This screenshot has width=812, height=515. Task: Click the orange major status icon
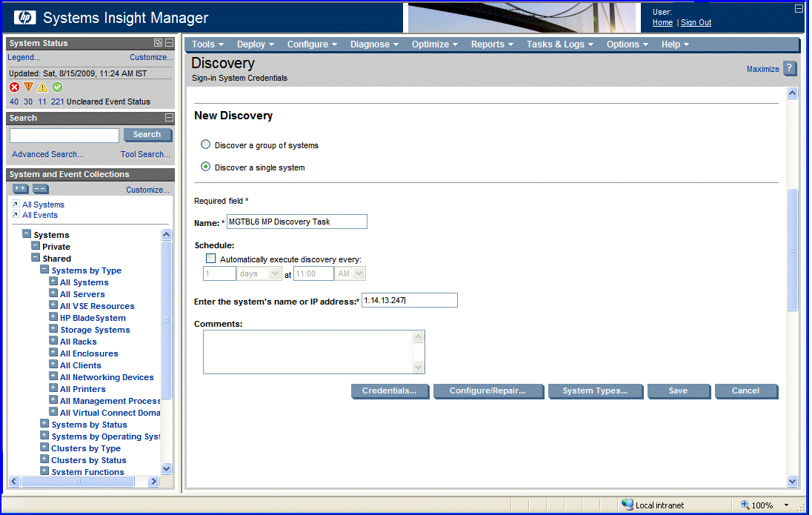point(28,87)
